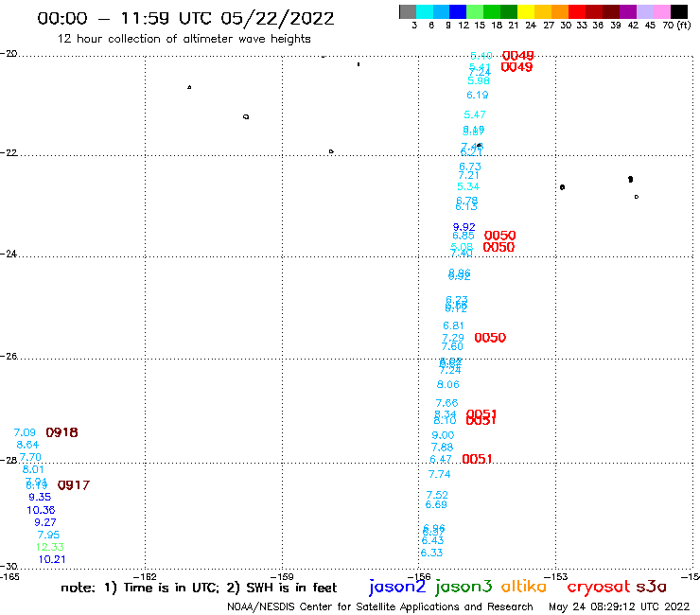Screen dimensions: 700x615
Task: Click the gray swatch in the color legend
Action: point(408,11)
